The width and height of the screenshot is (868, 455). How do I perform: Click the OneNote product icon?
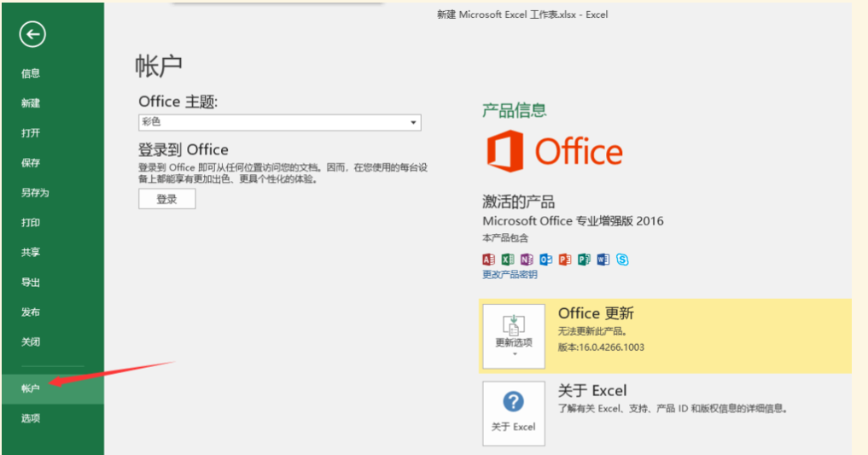(527, 260)
